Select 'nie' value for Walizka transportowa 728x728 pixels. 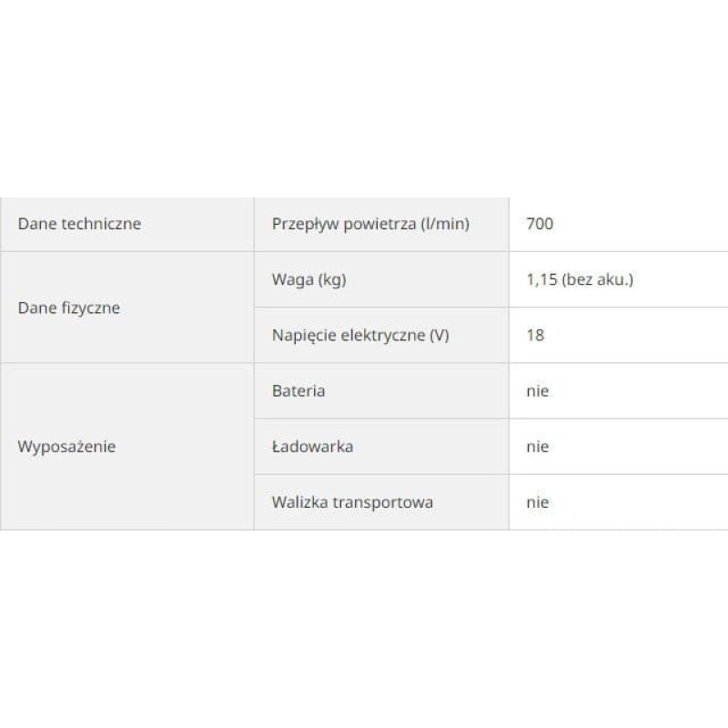click(x=538, y=501)
